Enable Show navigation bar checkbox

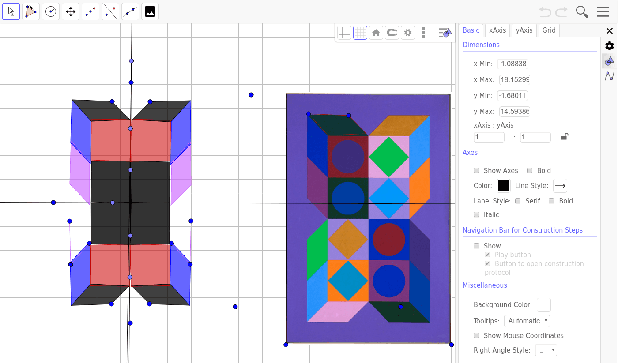476,246
